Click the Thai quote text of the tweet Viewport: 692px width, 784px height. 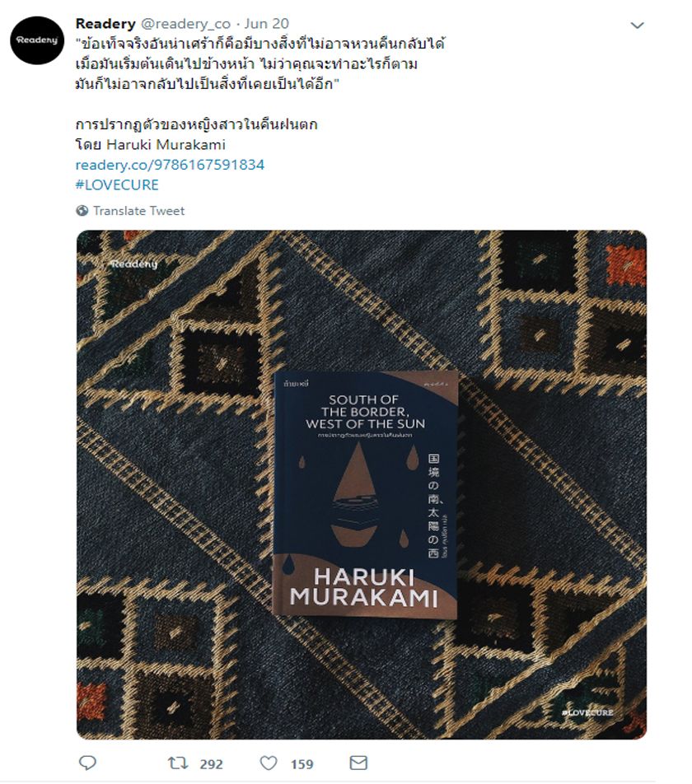[260, 64]
